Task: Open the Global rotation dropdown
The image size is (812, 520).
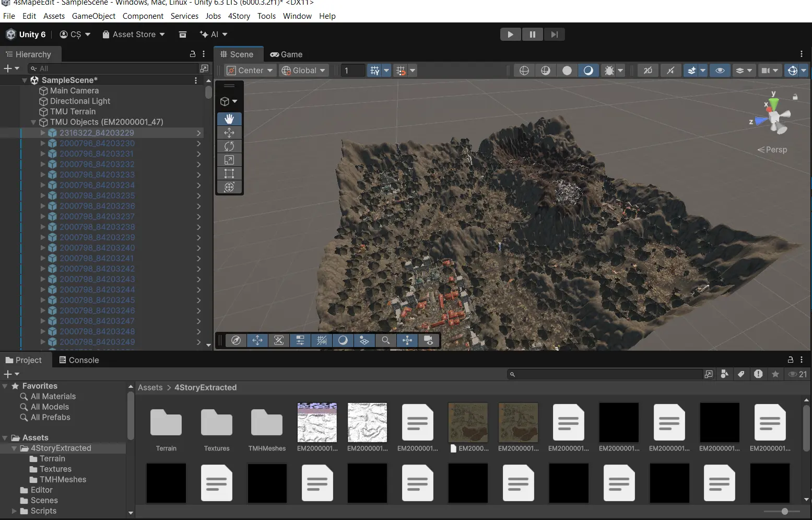Action: [x=304, y=71]
